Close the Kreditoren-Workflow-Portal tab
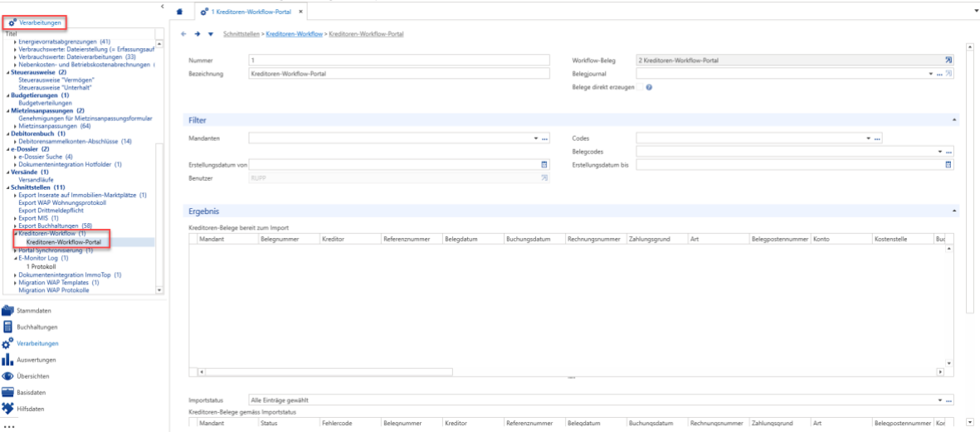The image size is (980, 432). pos(300,12)
